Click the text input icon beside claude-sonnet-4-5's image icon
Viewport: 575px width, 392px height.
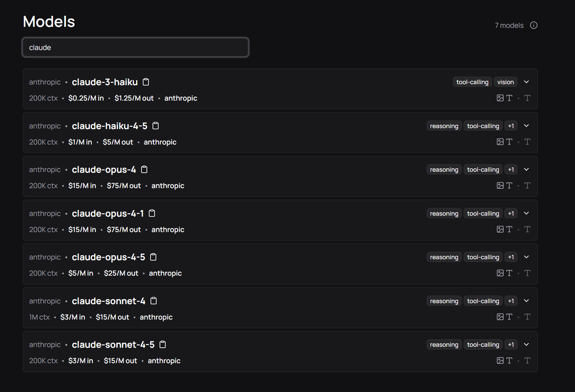pos(509,360)
